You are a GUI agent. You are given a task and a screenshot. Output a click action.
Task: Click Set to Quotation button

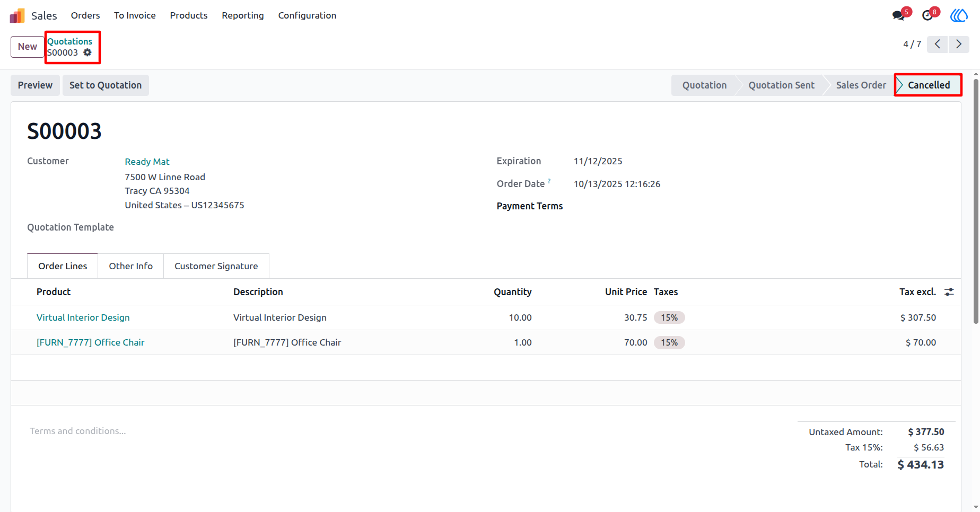[x=106, y=85]
